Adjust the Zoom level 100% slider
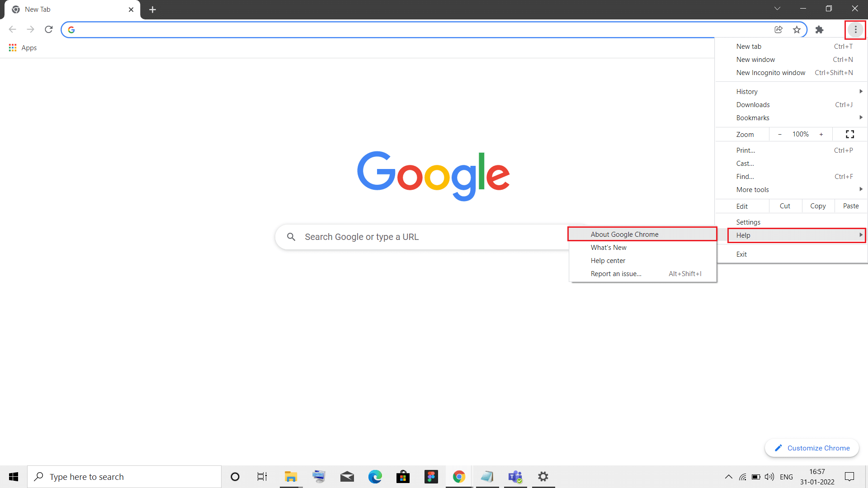 pyautogui.click(x=799, y=134)
